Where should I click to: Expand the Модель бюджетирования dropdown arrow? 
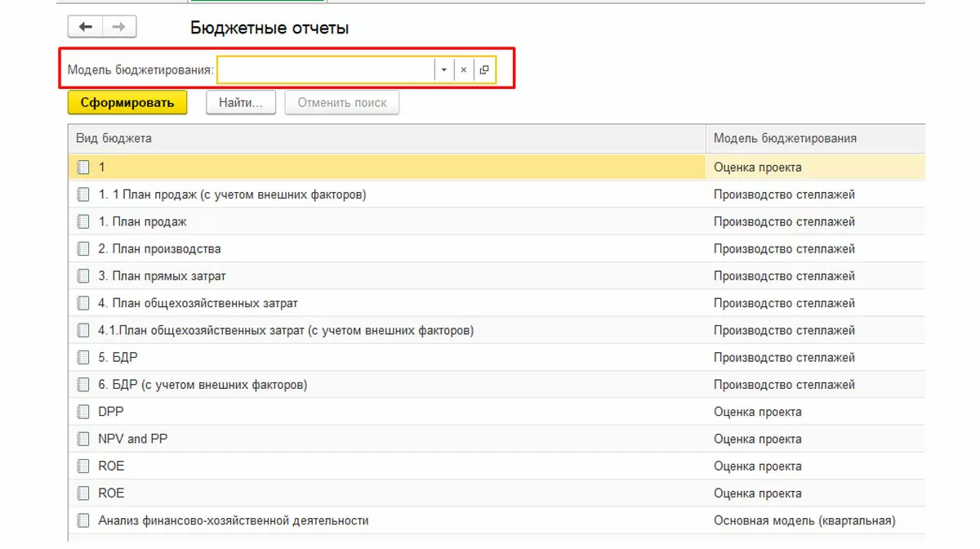click(443, 70)
